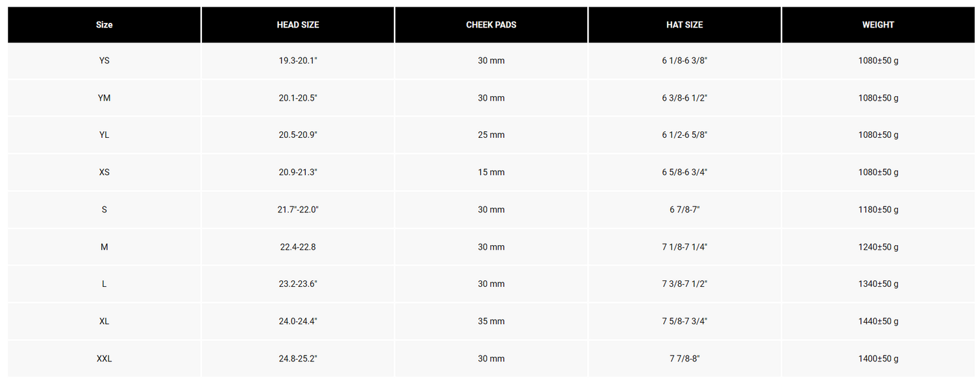Viewport: 980px width, 383px height.
Task: Choose the 7 7/8-8" hat size value
Action: 685,359
